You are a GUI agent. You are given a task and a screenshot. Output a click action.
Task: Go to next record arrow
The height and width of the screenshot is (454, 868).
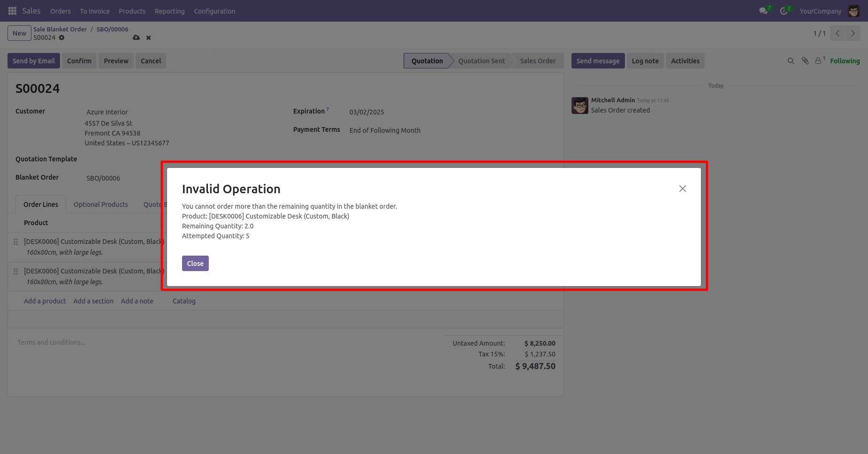(853, 33)
